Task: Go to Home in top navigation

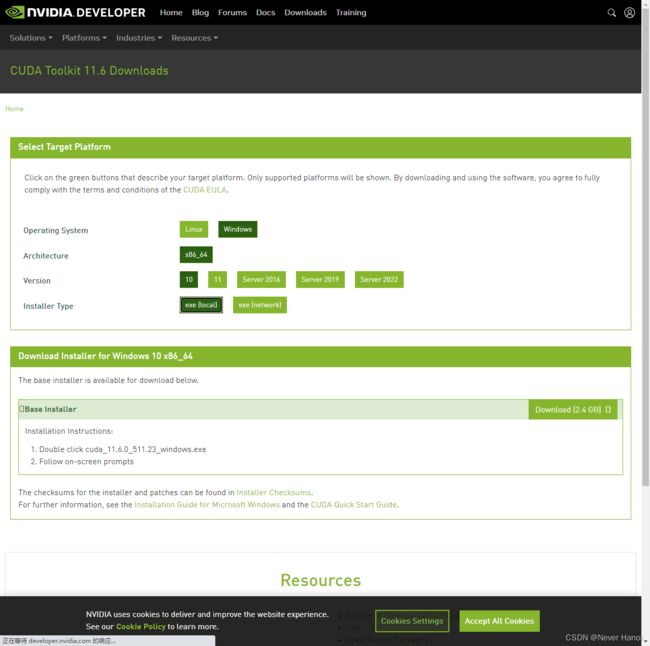Action: click(x=171, y=12)
